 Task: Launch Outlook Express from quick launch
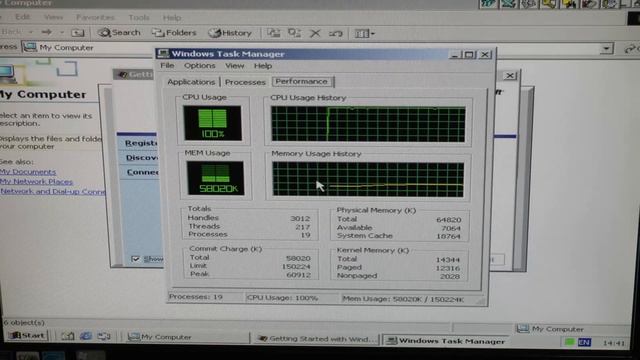point(104,336)
